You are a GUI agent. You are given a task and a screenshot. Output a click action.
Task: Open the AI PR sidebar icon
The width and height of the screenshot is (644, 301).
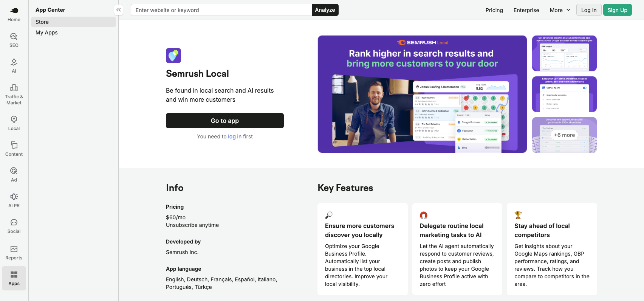pyautogui.click(x=14, y=200)
